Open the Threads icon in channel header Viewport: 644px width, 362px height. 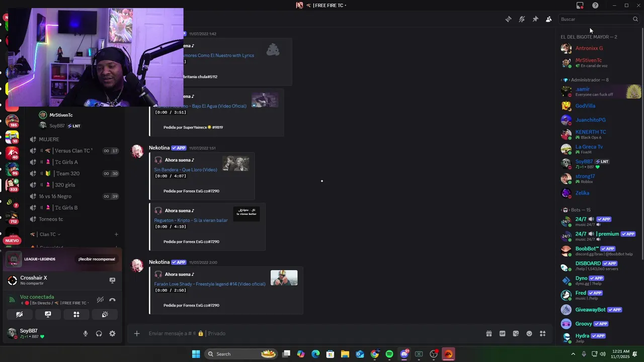508,19
